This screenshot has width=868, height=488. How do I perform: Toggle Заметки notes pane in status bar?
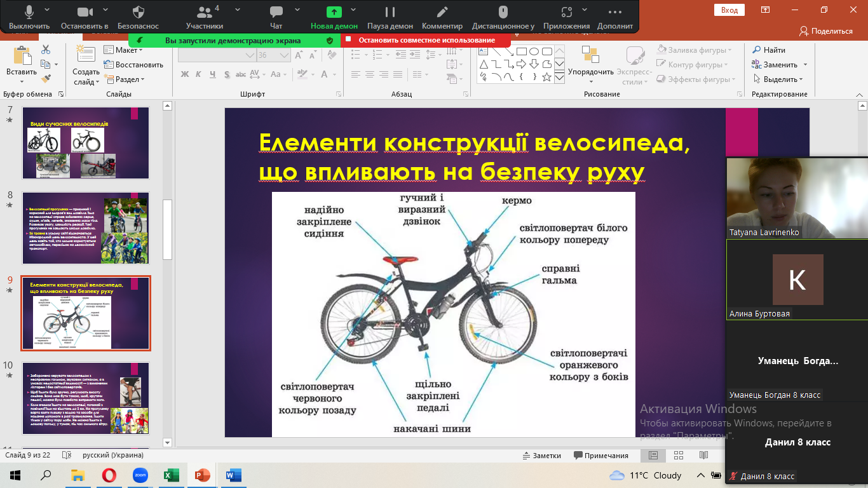point(541,456)
